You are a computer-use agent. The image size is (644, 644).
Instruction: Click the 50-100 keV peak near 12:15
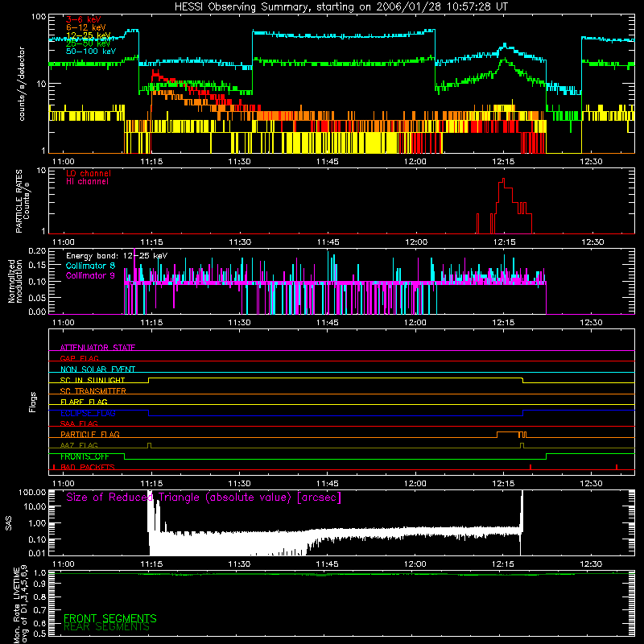[505, 45]
